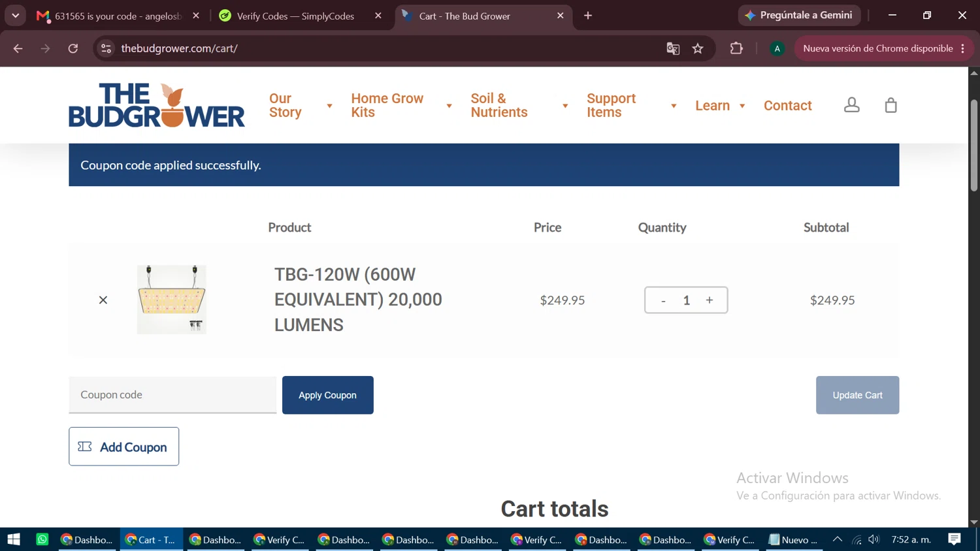Open the Learn menu item
The height and width of the screenshot is (551, 980).
(x=712, y=106)
